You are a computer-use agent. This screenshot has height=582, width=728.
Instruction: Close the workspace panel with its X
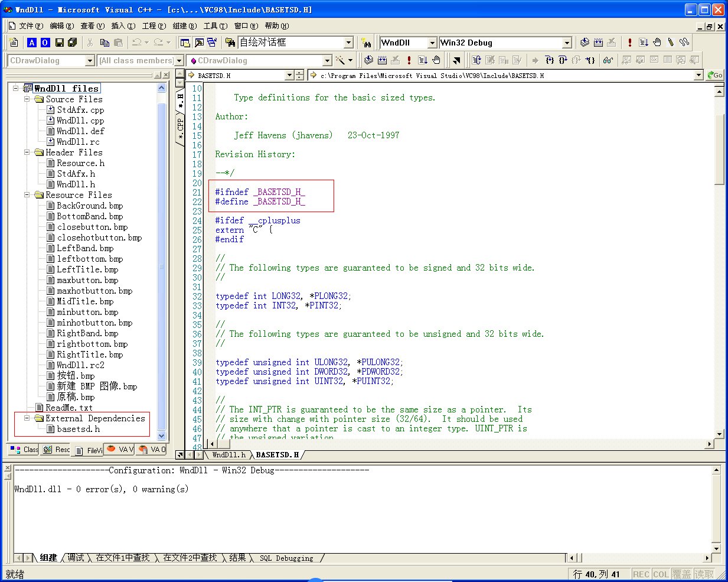[166, 75]
